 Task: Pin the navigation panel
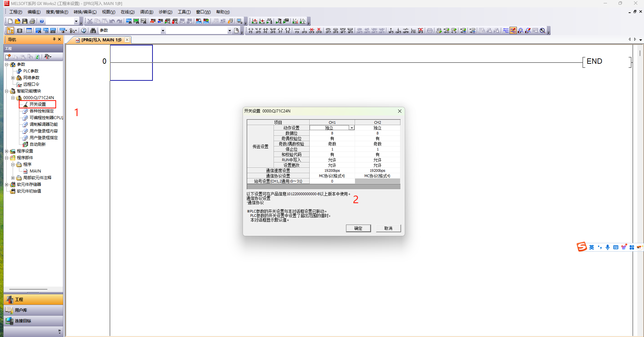(54, 39)
